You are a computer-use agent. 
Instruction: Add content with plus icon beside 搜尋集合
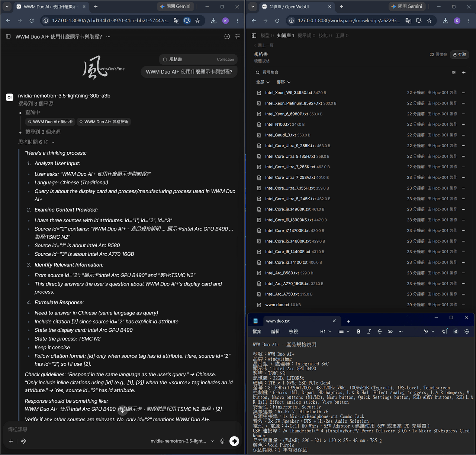(464, 72)
